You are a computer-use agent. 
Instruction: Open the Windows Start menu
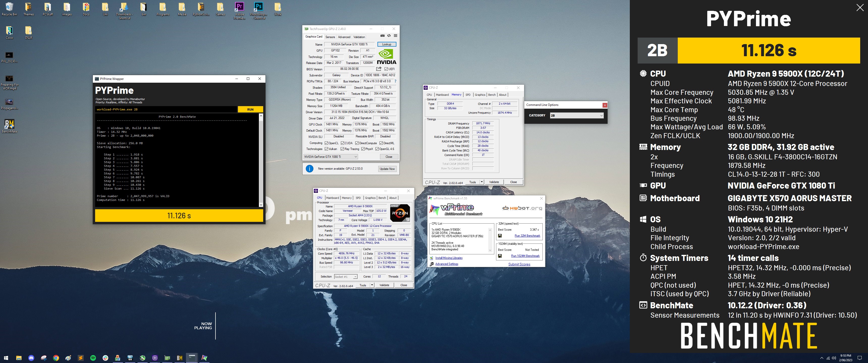6,358
